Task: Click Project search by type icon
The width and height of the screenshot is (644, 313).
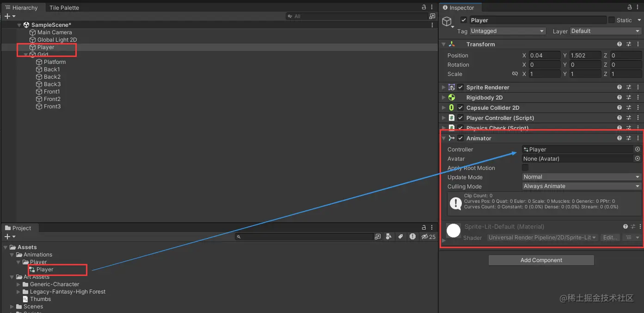Action: click(x=389, y=237)
